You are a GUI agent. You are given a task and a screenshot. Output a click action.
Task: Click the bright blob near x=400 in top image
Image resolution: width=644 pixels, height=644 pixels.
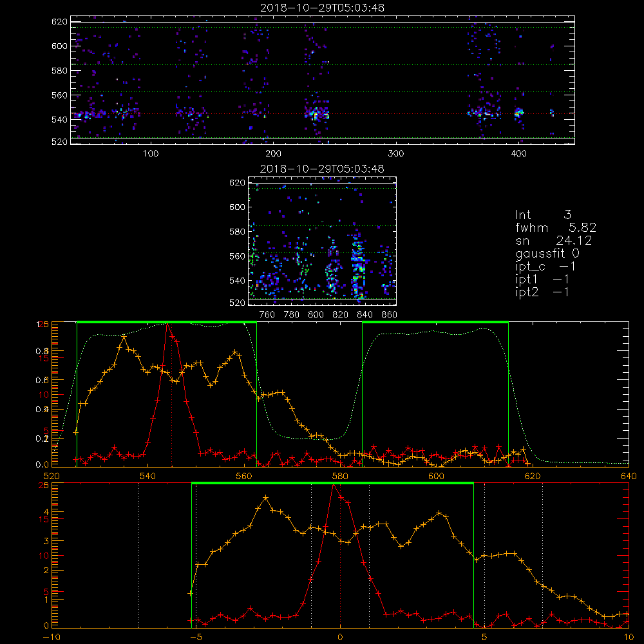click(x=519, y=113)
